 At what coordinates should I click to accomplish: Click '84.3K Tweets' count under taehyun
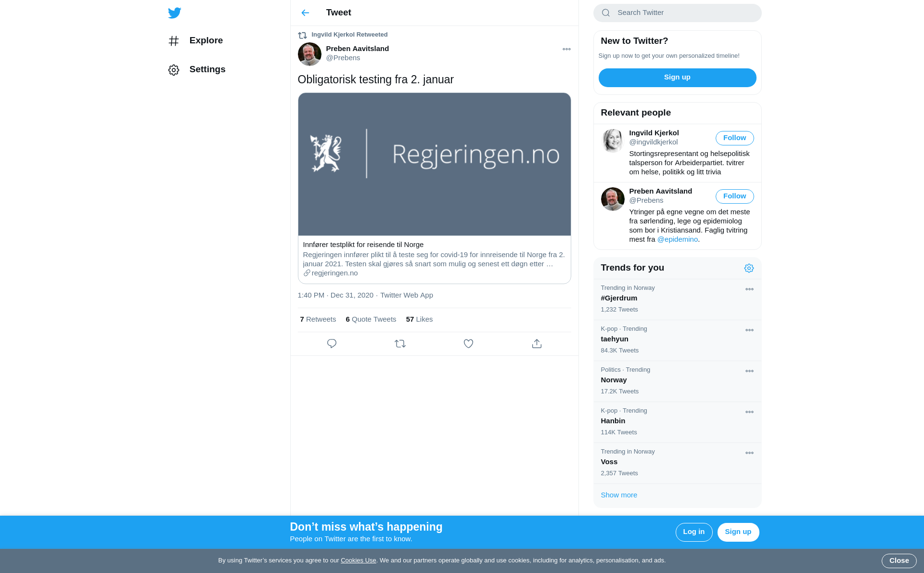point(619,351)
